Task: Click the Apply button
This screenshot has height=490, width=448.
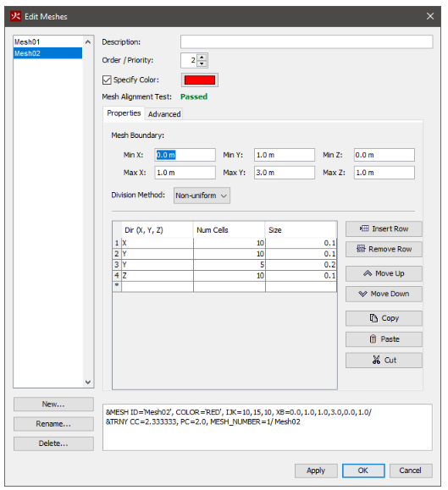Action: click(x=316, y=471)
